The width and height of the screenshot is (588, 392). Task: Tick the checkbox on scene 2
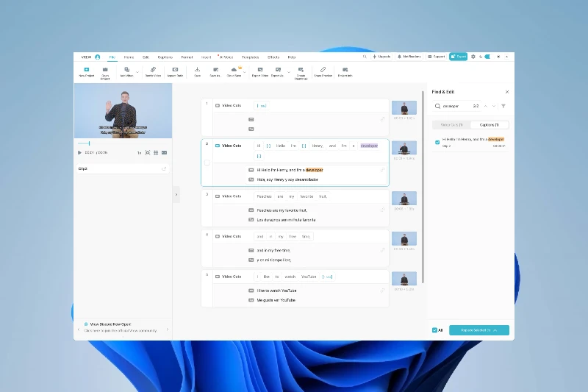pos(207,163)
